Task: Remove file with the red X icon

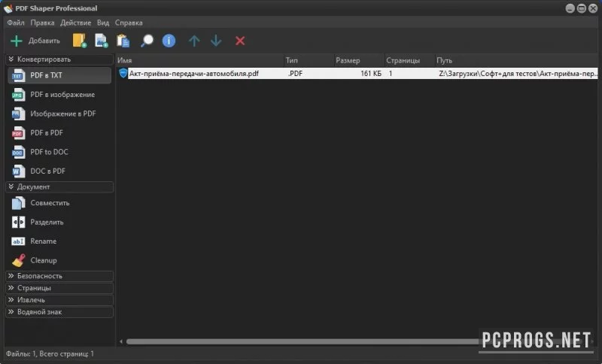Action: pos(240,41)
